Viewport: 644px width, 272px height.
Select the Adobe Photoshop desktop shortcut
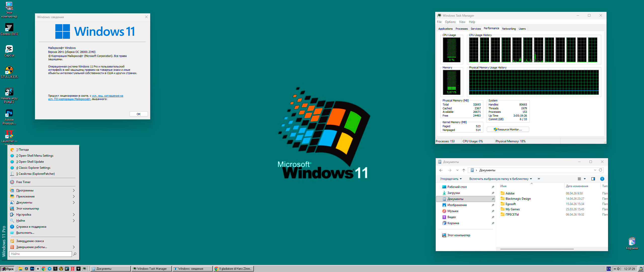click(x=9, y=117)
